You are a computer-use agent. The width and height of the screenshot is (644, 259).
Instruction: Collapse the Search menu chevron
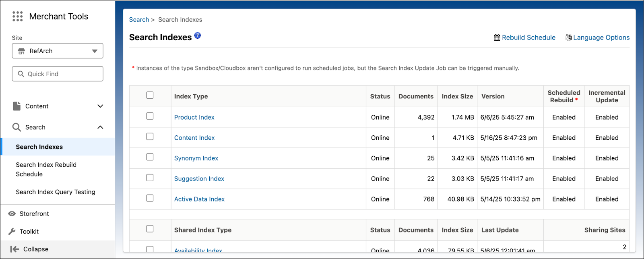[100, 127]
